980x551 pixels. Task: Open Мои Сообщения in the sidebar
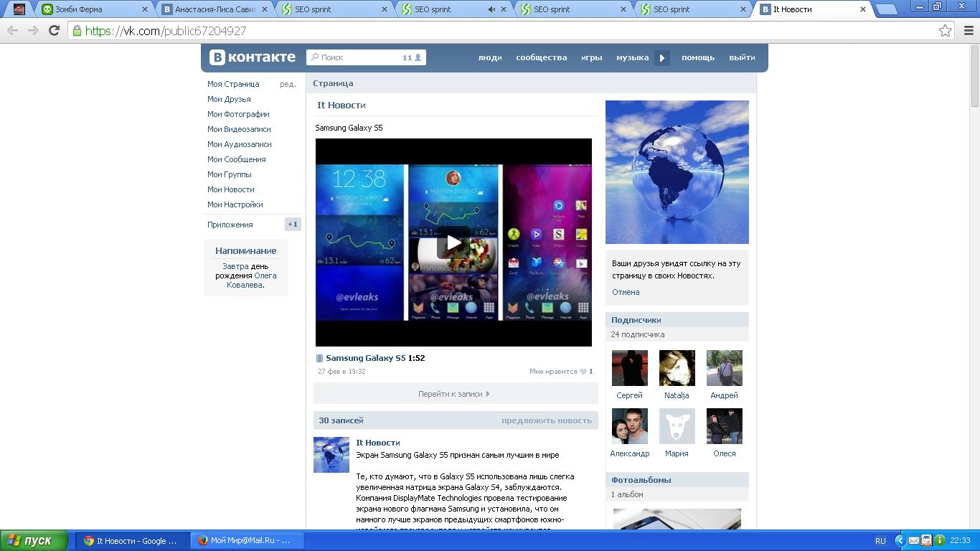(237, 159)
